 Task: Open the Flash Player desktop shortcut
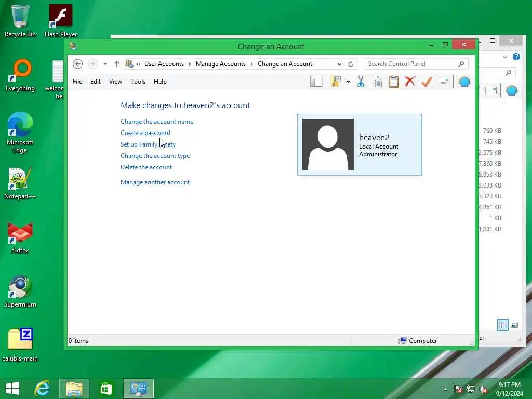[61, 21]
